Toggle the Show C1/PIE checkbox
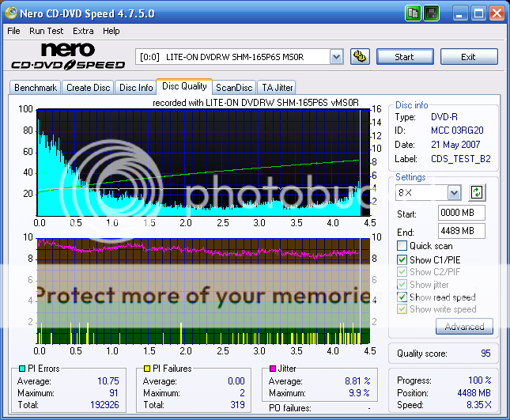The height and width of the screenshot is (420, 510). [x=402, y=259]
